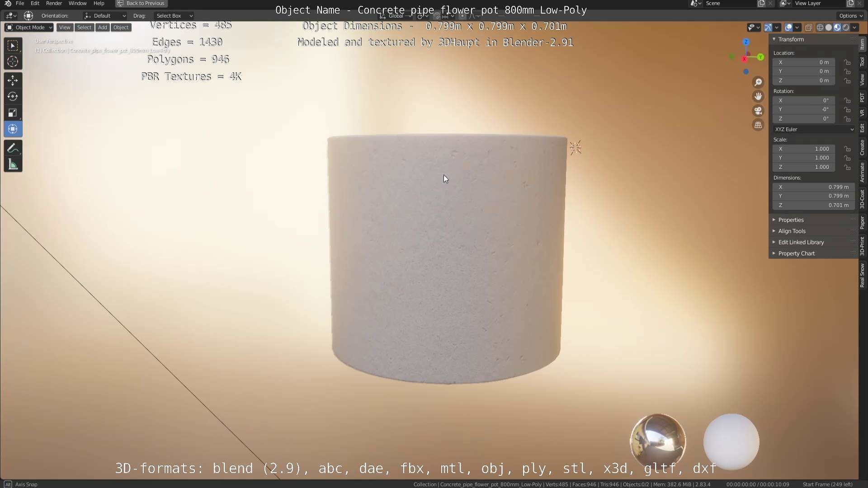Screen dimensions: 868x488
Task: Adjust the Dimensions Z value field
Action: 814,205
